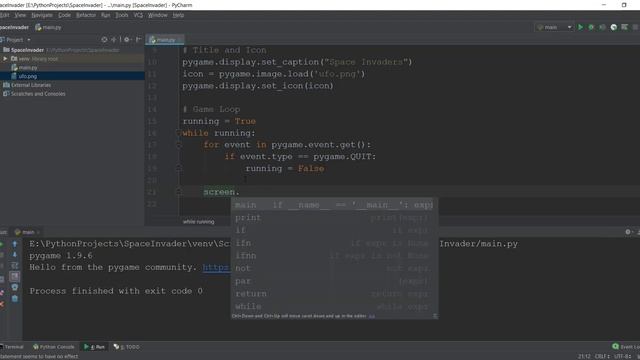The height and width of the screenshot is (360, 640).
Task: Locate current file in Project panel
Action: click(x=104, y=40)
